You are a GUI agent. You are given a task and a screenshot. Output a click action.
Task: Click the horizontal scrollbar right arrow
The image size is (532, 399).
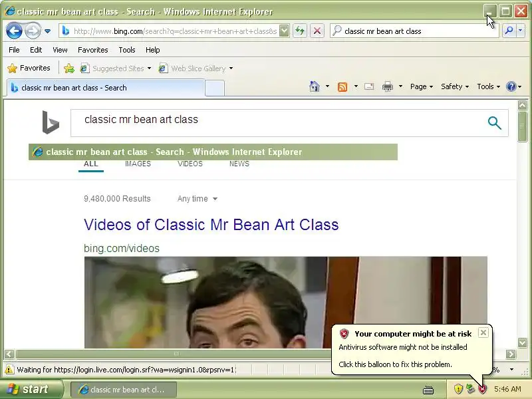511,354
